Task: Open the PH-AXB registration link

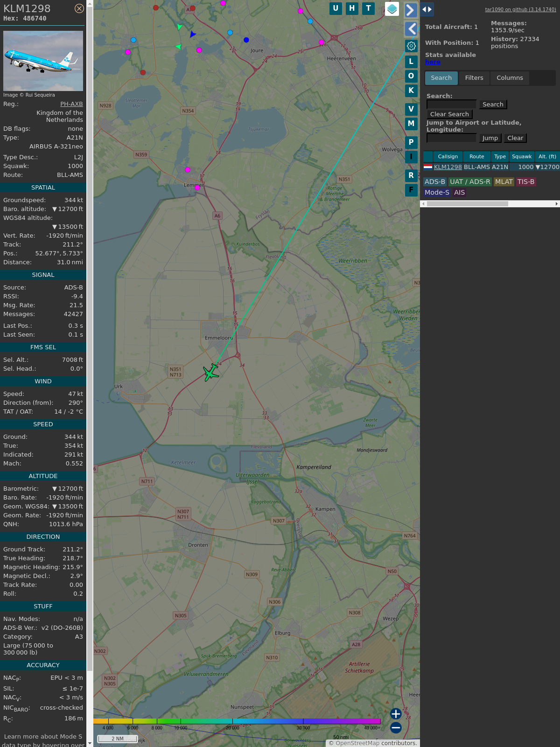Action: point(71,104)
